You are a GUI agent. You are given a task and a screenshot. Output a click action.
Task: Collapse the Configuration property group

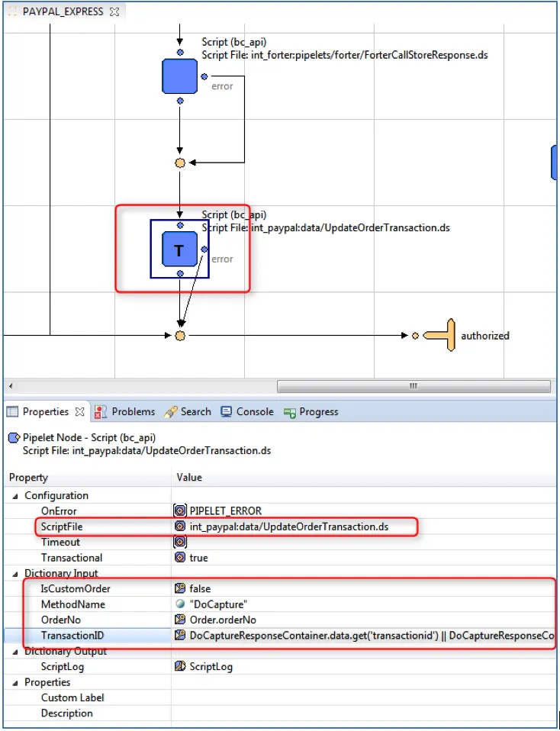(15, 496)
